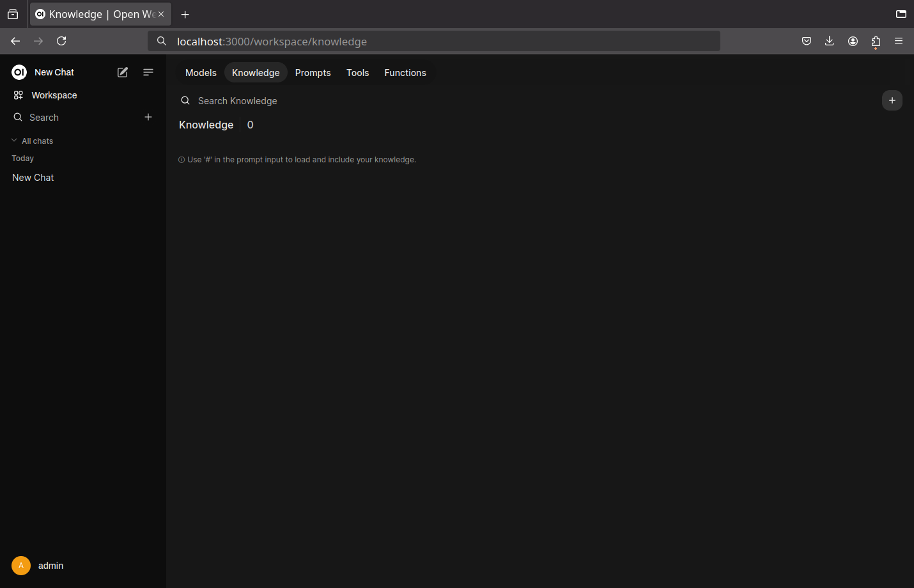Open the New Chat conversation in list

(x=33, y=178)
